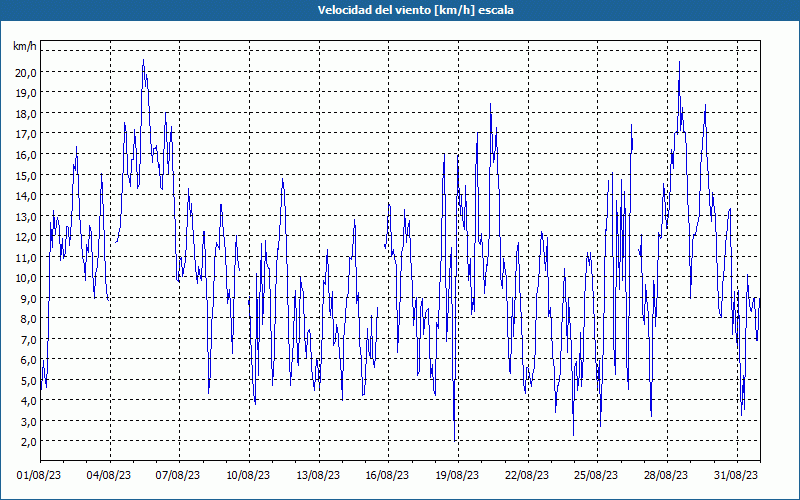Click the 18,0 y-axis label
Image resolution: width=800 pixels, height=500 pixels.
point(26,114)
